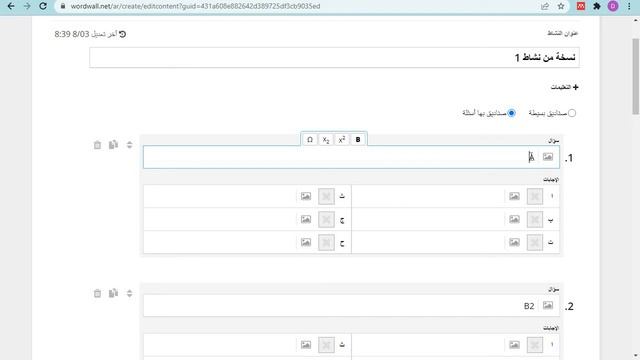
Task: Reorder question 2 with up-down arrows
Action: (129, 293)
